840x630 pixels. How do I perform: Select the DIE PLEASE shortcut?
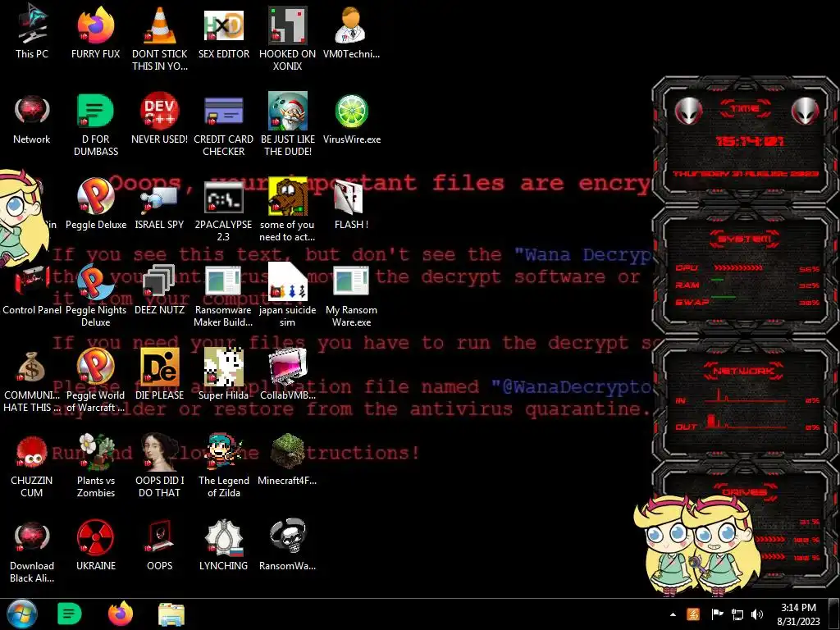pyautogui.click(x=160, y=374)
